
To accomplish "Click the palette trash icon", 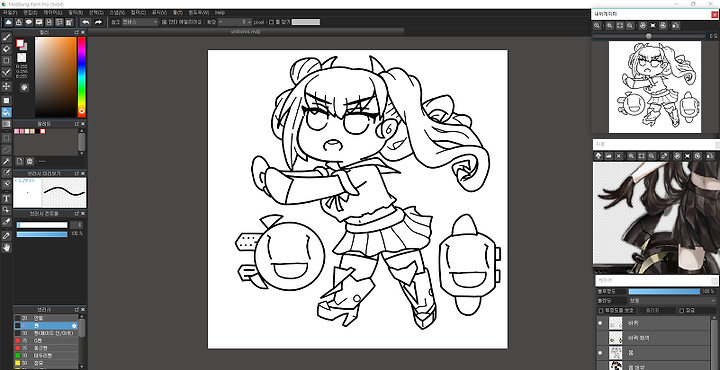I will click(x=29, y=161).
